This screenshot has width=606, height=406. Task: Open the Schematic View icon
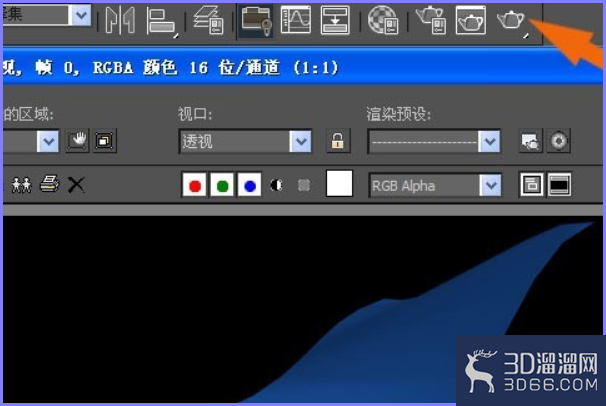pyautogui.click(x=335, y=20)
